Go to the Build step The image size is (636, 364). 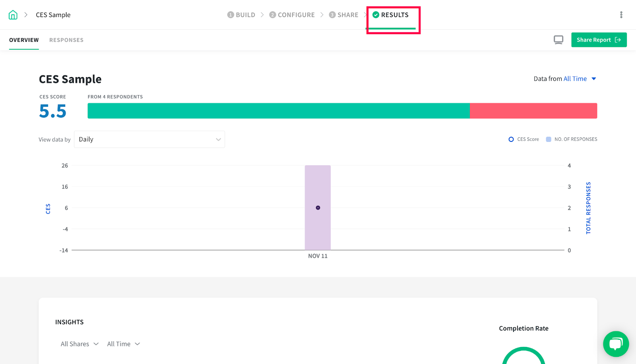pyautogui.click(x=241, y=15)
